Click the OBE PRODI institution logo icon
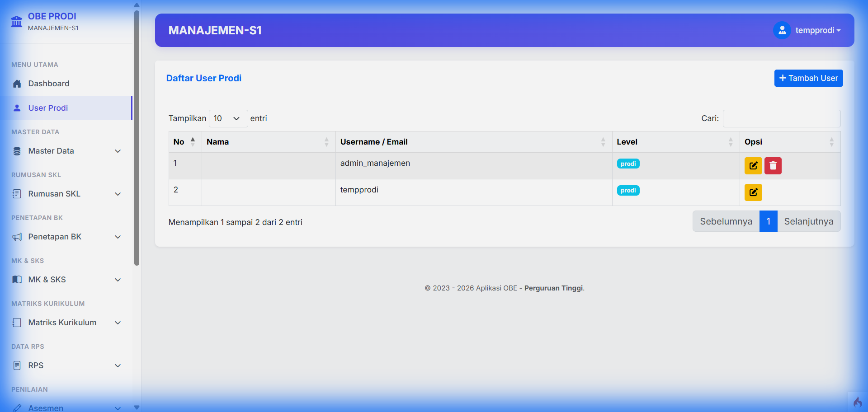 [x=17, y=21]
